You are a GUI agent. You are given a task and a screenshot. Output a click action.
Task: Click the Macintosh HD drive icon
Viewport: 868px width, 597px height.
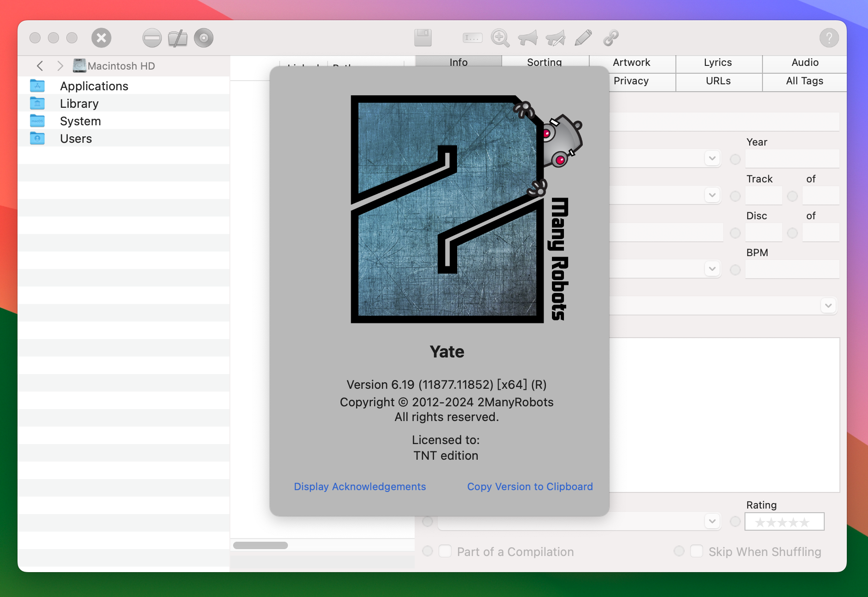pyautogui.click(x=79, y=65)
